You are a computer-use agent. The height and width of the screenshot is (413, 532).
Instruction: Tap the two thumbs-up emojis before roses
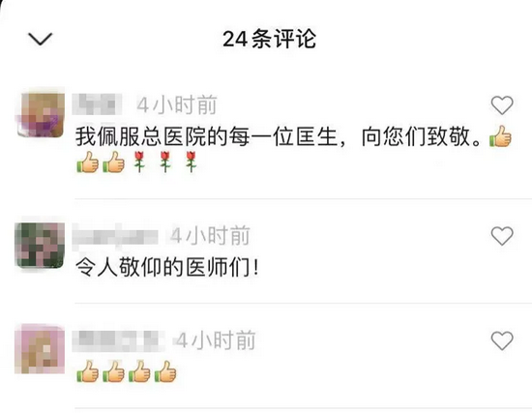click(101, 162)
